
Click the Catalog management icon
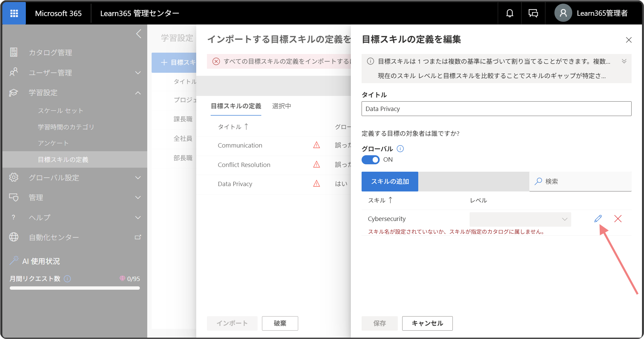pos(13,52)
